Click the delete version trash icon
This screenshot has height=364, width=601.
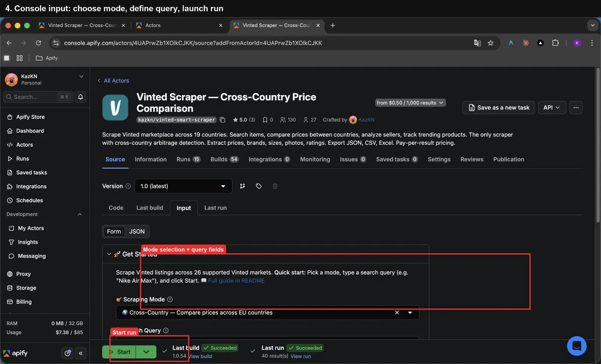275,186
